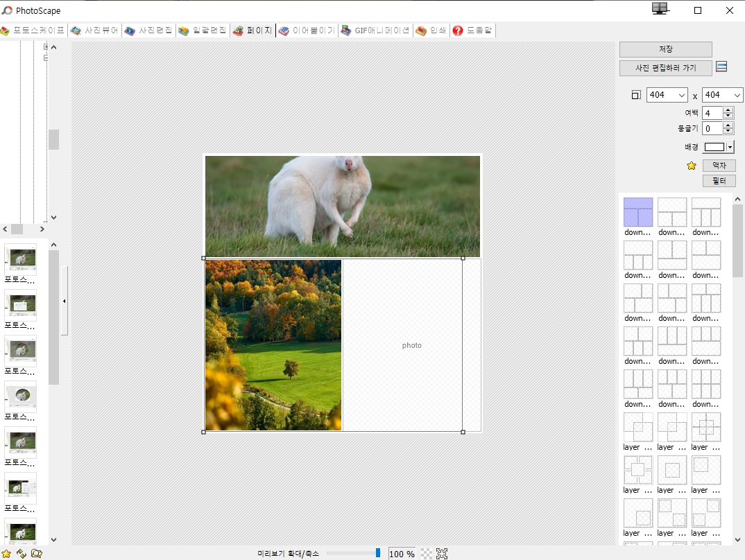Switch to the 사진편집 tab
This screenshot has width=745, height=560.
[x=148, y=30]
